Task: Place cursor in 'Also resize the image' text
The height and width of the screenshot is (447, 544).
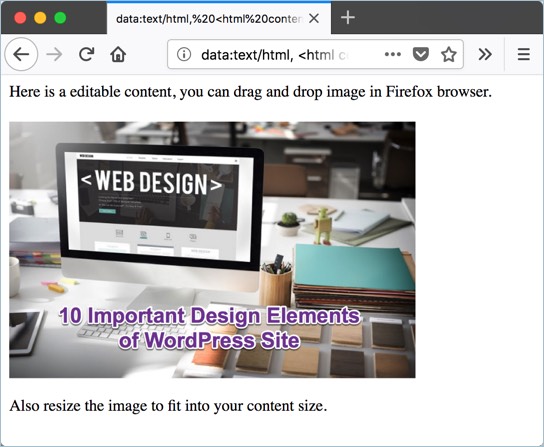Action: click(168, 405)
